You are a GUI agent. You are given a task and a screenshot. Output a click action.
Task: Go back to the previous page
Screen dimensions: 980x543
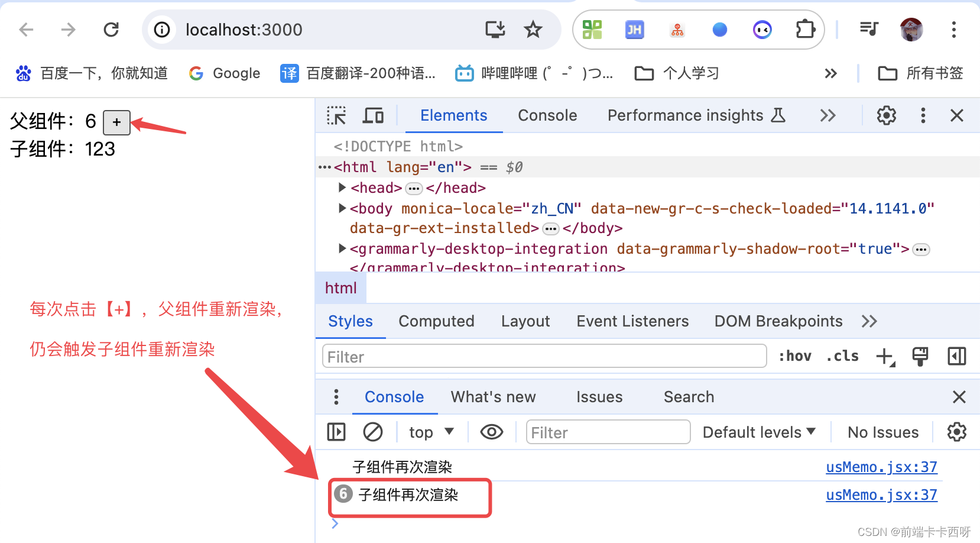tap(27, 30)
